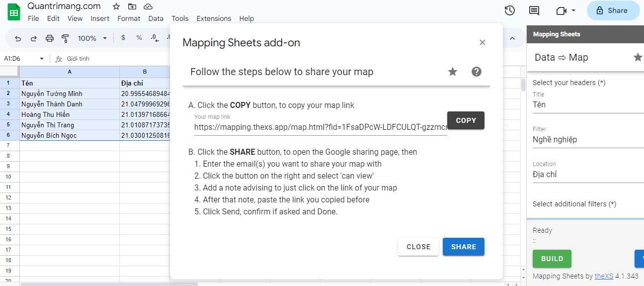Select the Tên header cell
644x286 pixels.
70,83
